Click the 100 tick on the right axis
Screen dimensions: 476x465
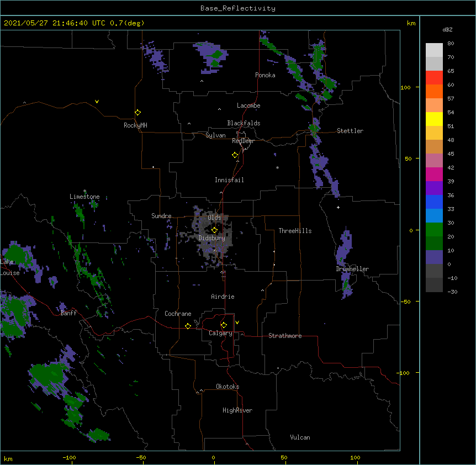coord(405,87)
